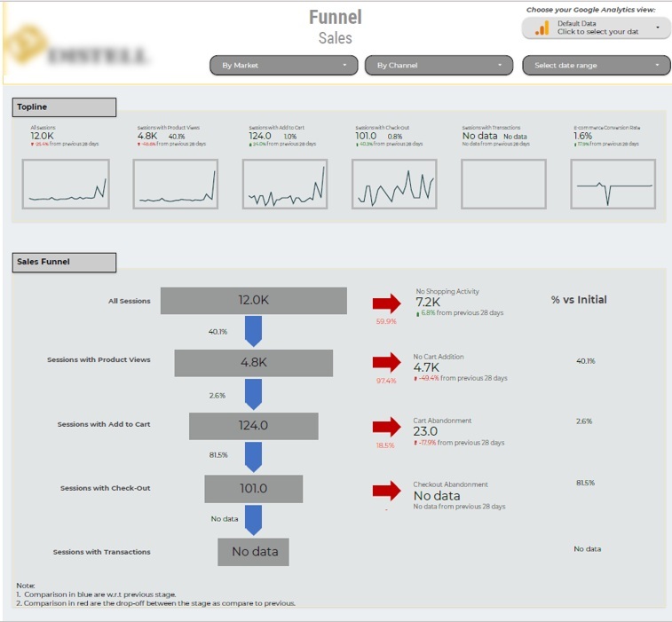Select the Topline section header

64,107
